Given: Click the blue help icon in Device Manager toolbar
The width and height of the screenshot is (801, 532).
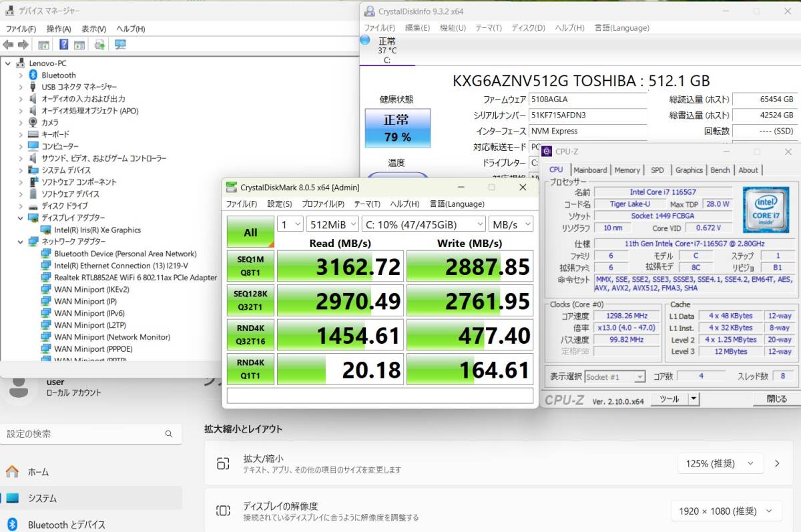Looking at the screenshot, I should coord(63,45).
